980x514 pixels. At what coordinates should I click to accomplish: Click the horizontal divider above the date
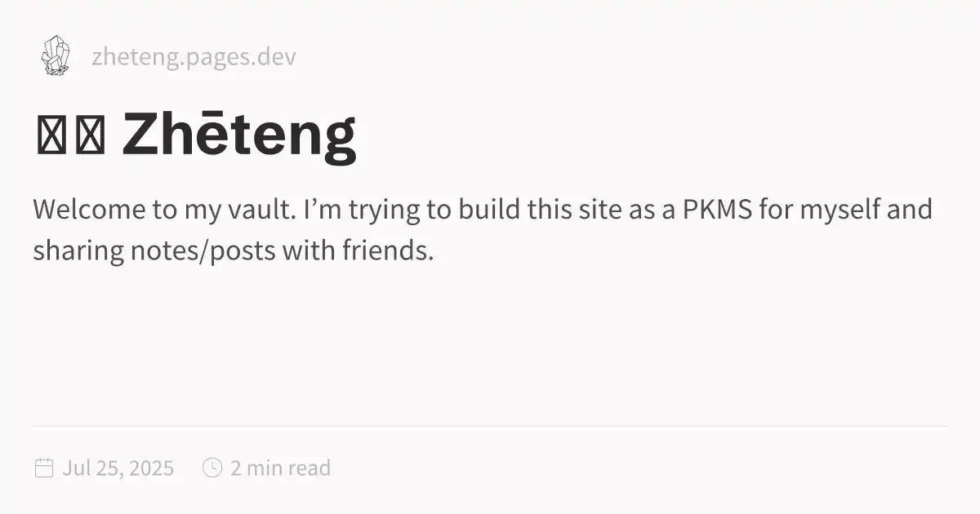[490, 426]
